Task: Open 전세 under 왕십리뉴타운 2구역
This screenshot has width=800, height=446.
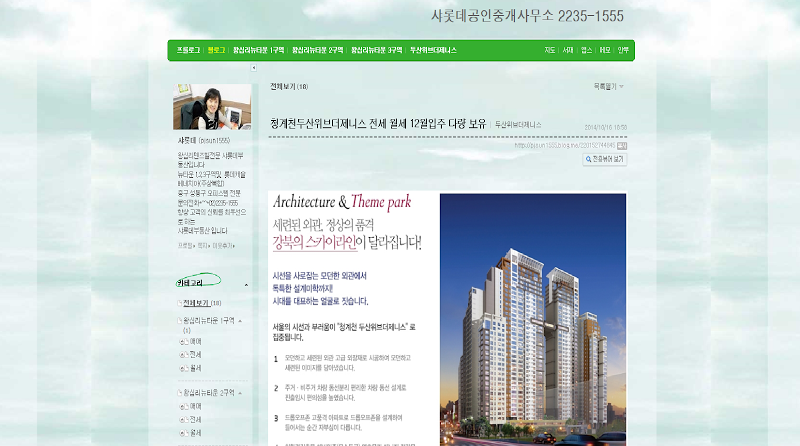Action: coord(195,419)
